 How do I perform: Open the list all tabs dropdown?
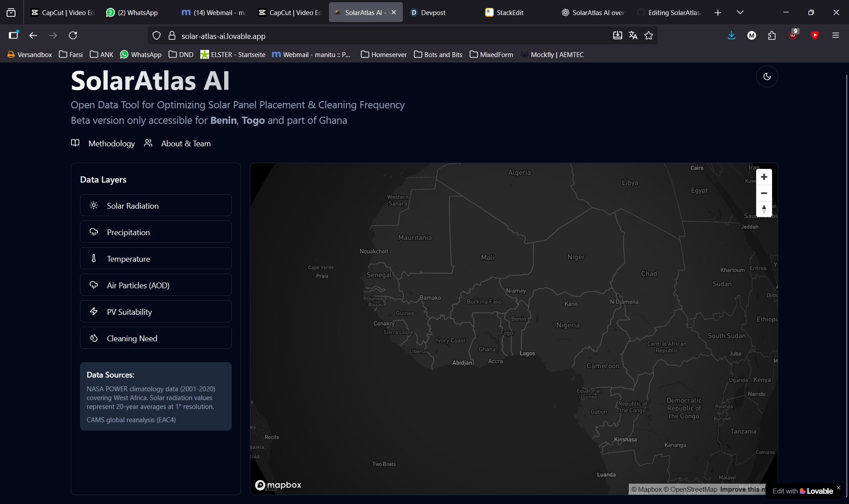click(x=740, y=12)
